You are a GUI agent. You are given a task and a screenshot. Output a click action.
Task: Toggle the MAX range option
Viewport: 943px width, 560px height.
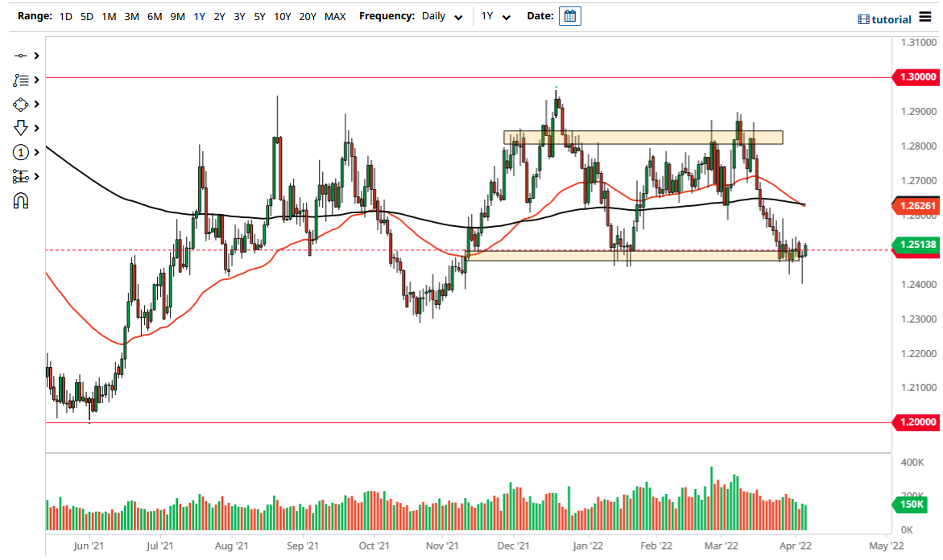(335, 16)
